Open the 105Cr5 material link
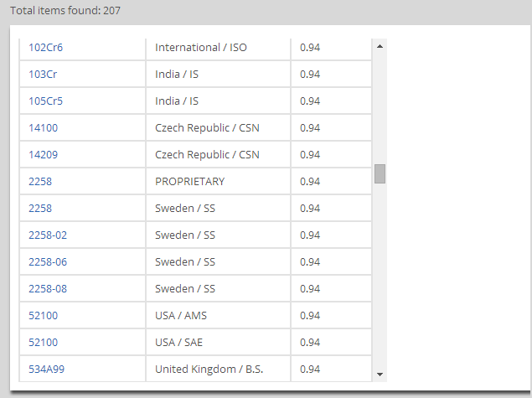532x398 pixels. tap(45, 101)
